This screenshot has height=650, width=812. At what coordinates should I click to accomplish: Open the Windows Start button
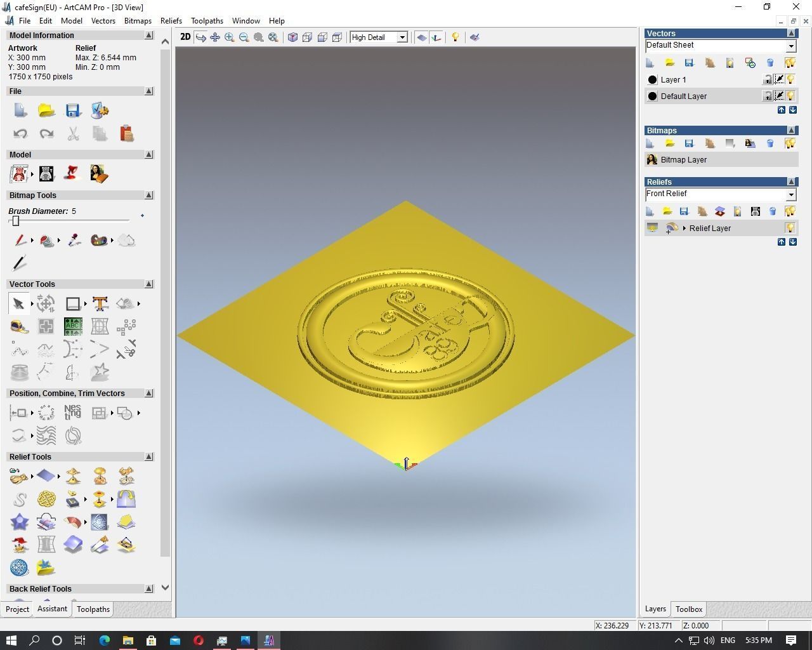pyautogui.click(x=11, y=640)
